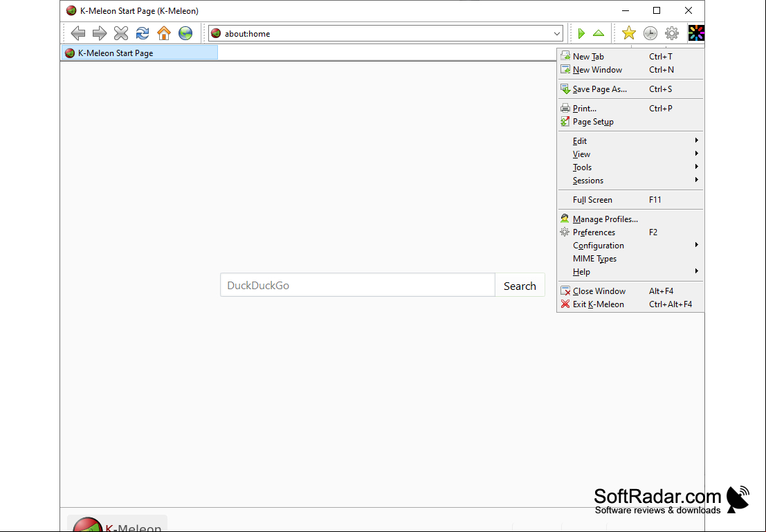Click the about:home address field

(386, 33)
